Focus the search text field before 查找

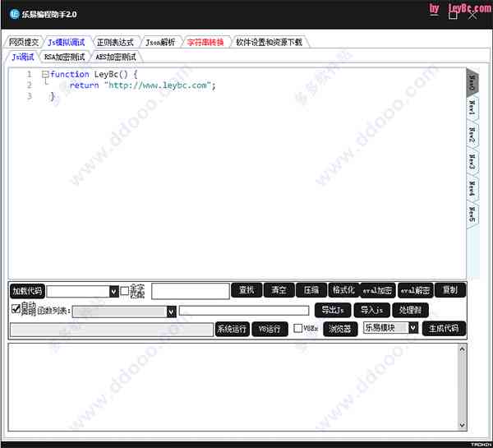tap(191, 291)
